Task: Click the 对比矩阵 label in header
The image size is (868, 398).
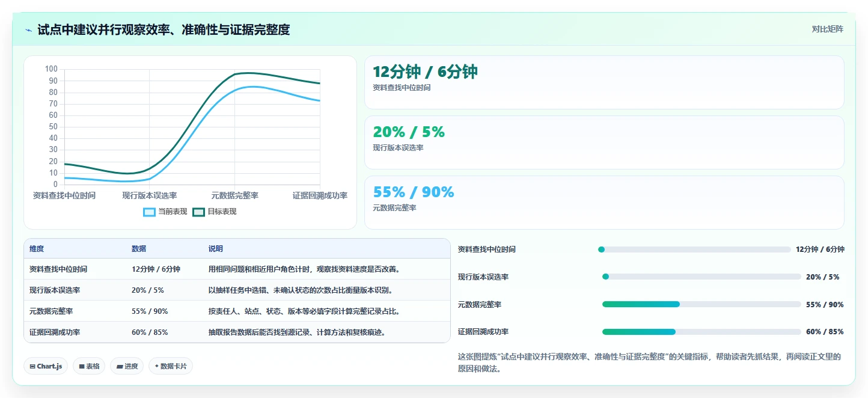Action: click(x=828, y=29)
